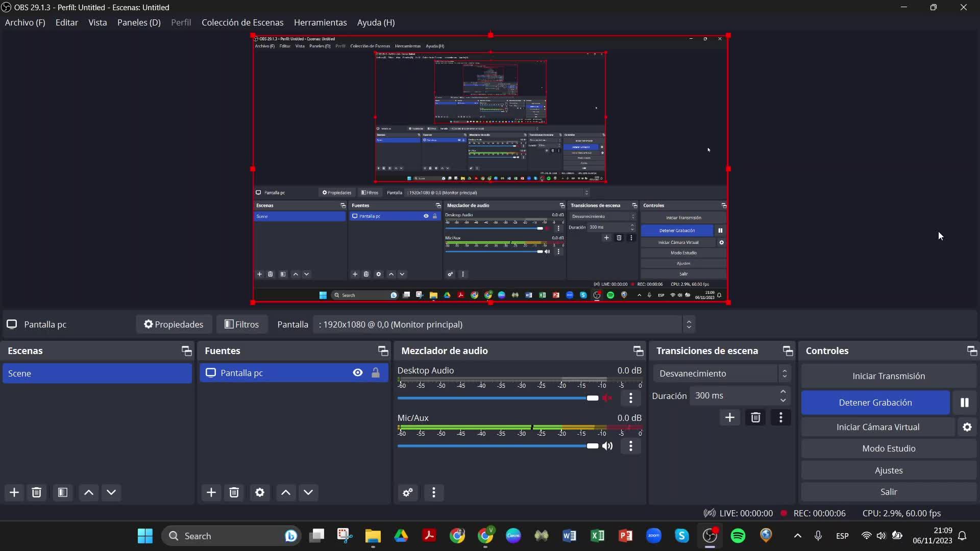Pause the recording with the pause icon
Viewport: 980px width, 551px height.
tap(964, 403)
